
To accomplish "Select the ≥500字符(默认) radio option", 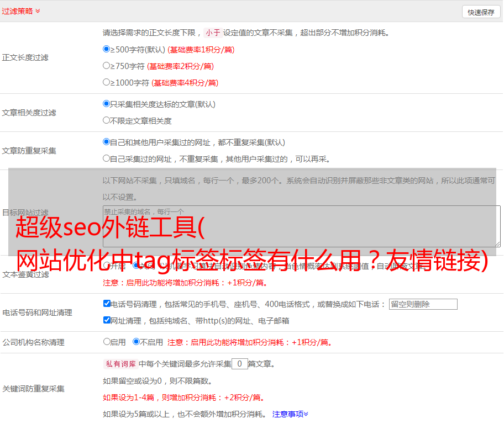I will pyautogui.click(x=107, y=49).
